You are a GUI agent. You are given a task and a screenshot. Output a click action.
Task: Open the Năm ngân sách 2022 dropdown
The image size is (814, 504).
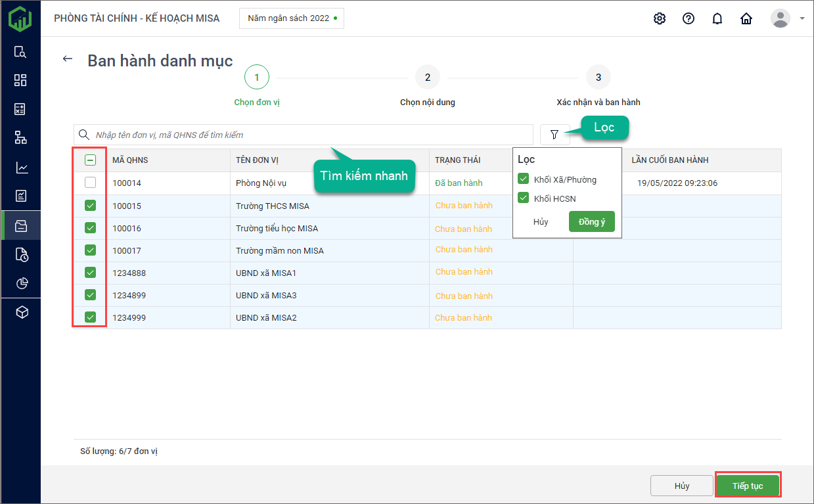[x=292, y=18]
